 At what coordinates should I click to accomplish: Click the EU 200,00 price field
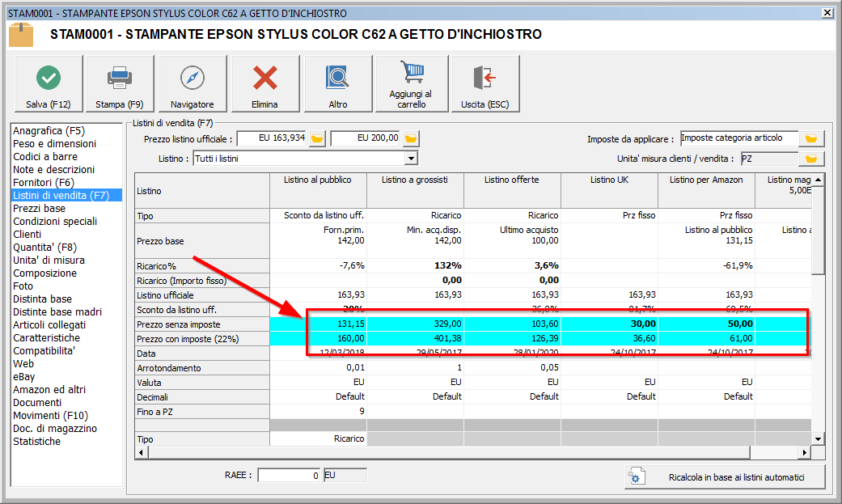click(366, 138)
